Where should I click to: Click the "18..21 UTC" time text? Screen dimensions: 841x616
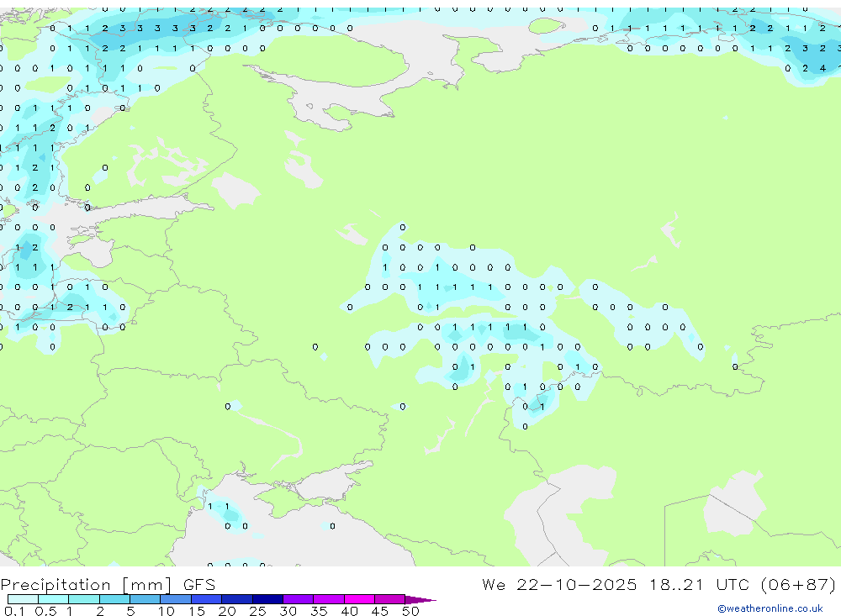click(x=701, y=584)
